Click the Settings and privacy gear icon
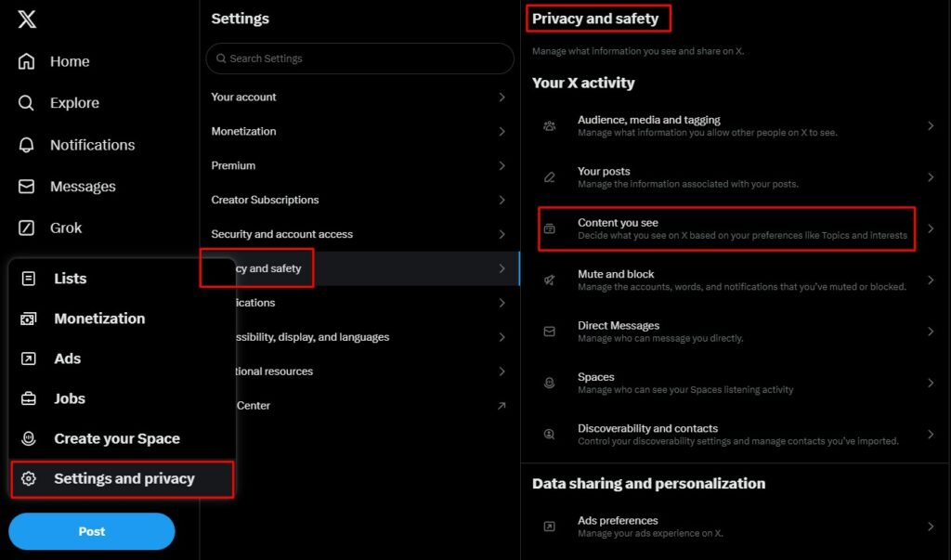The width and height of the screenshot is (951, 560). 31,478
